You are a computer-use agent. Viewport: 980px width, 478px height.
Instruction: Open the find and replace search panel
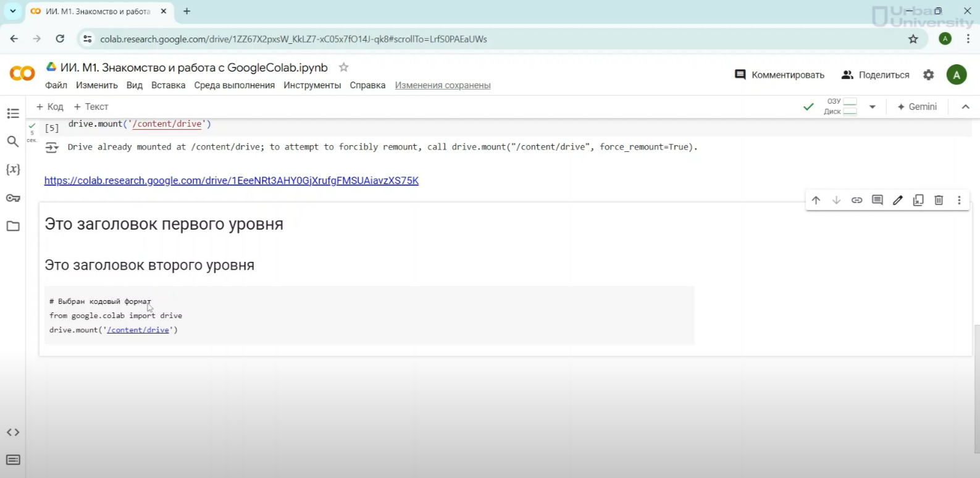coord(13,141)
